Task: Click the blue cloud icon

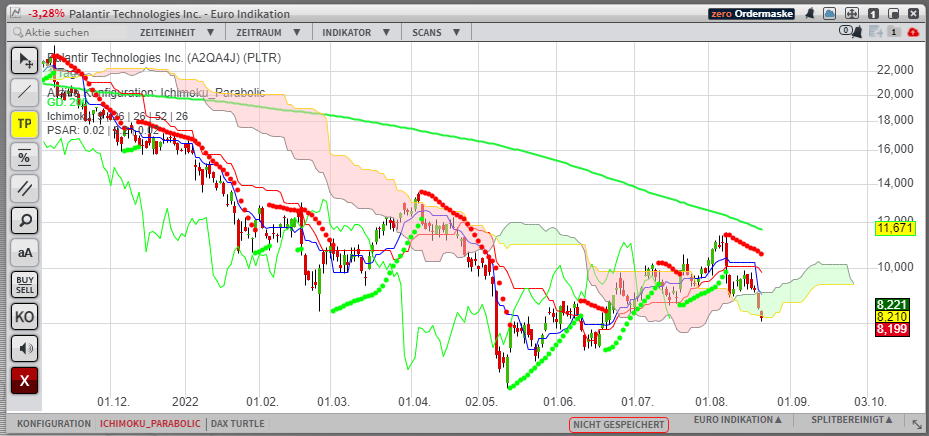Action: [x=829, y=14]
